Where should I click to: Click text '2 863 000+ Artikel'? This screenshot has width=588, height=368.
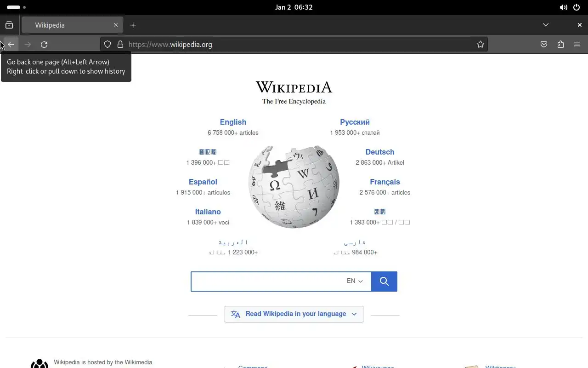(x=380, y=162)
